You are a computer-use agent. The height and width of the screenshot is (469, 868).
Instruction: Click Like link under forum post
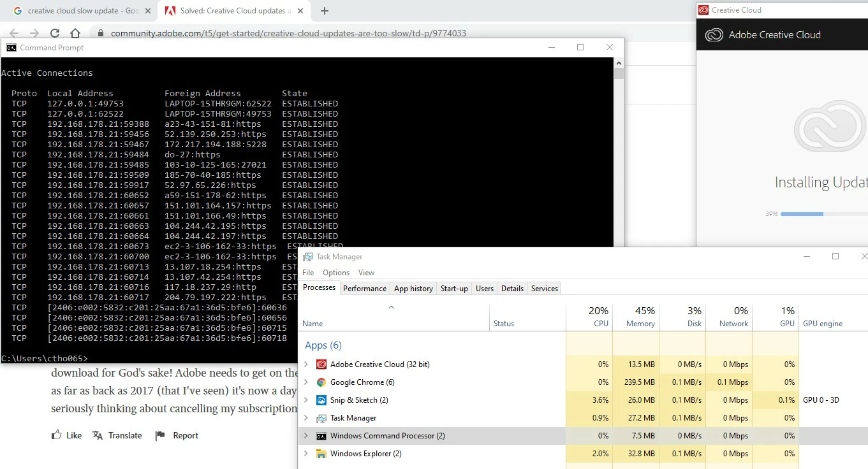click(74, 435)
